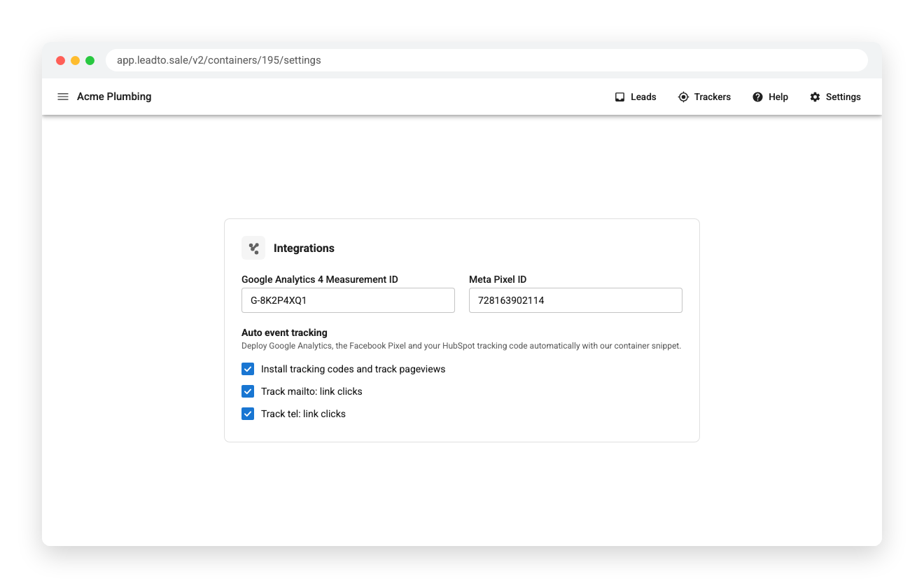
Task: Click the green maximize window button
Action: [90, 60]
